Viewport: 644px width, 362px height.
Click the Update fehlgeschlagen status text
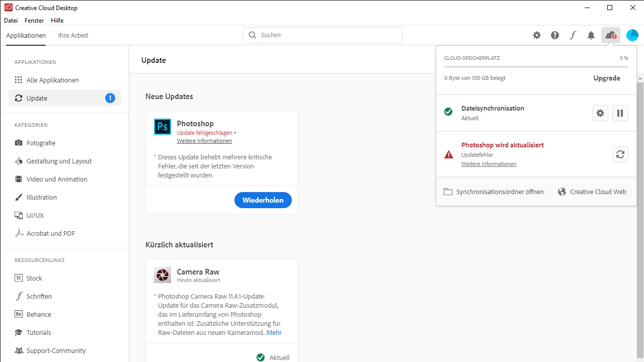[x=205, y=133]
